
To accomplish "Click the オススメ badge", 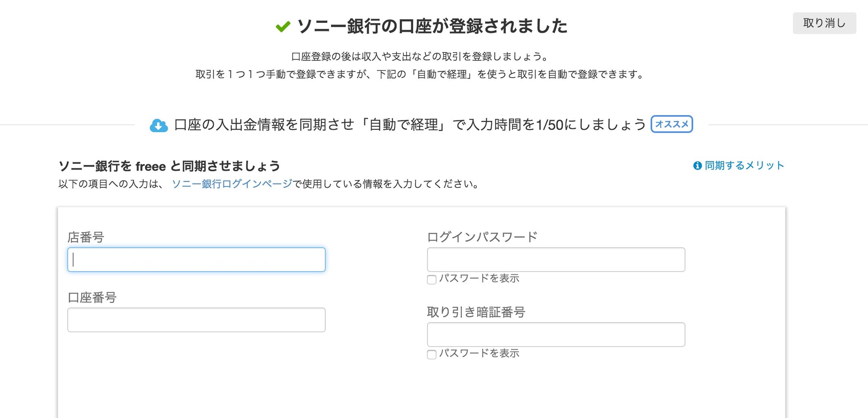I will point(672,124).
